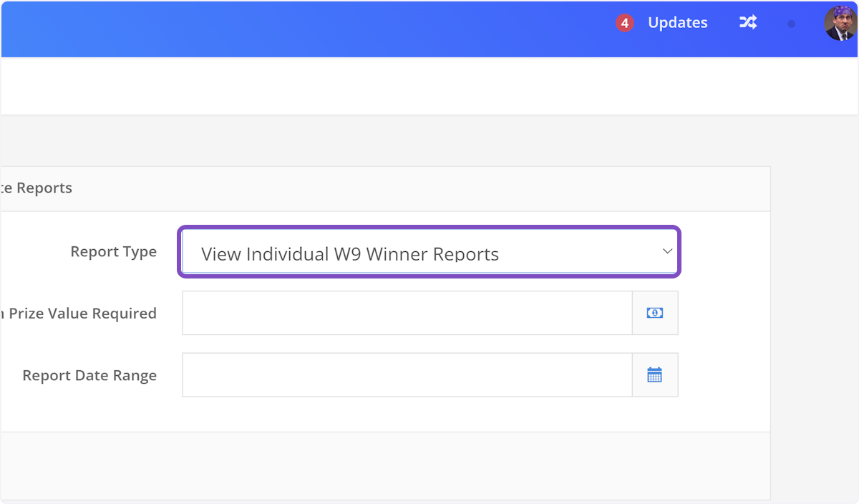This screenshot has width=859, height=504.
Task: Click inside the Prize Value Required input
Action: (x=407, y=313)
